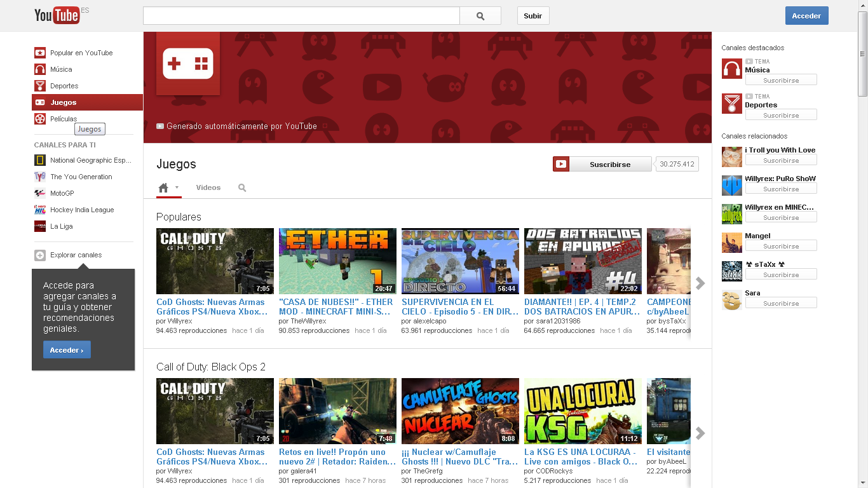Click the search input field

click(x=299, y=15)
